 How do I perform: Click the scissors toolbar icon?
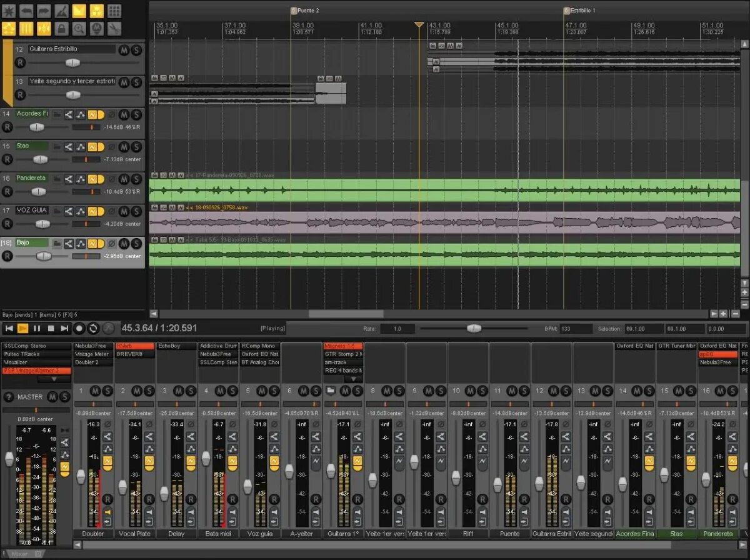[x=114, y=29]
